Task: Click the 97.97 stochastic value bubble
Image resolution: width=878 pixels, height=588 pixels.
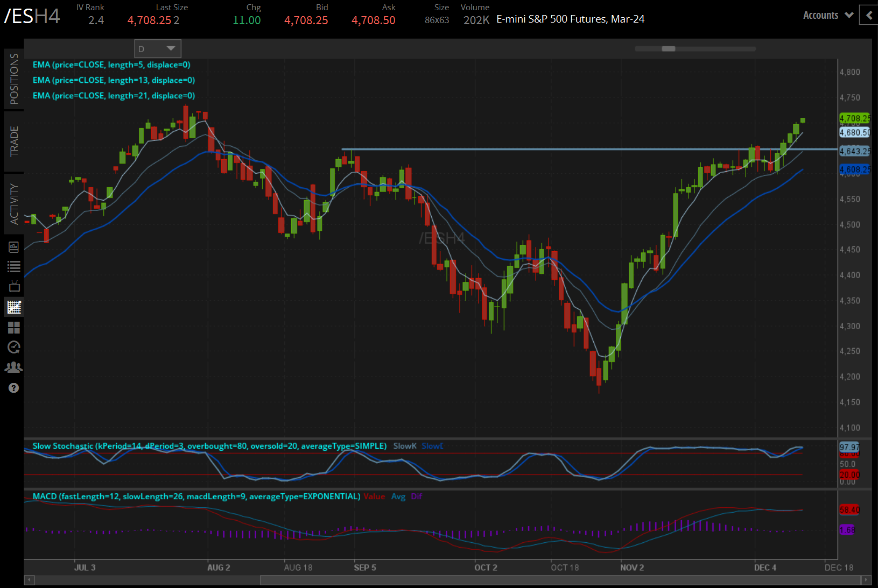Action: [x=849, y=447]
